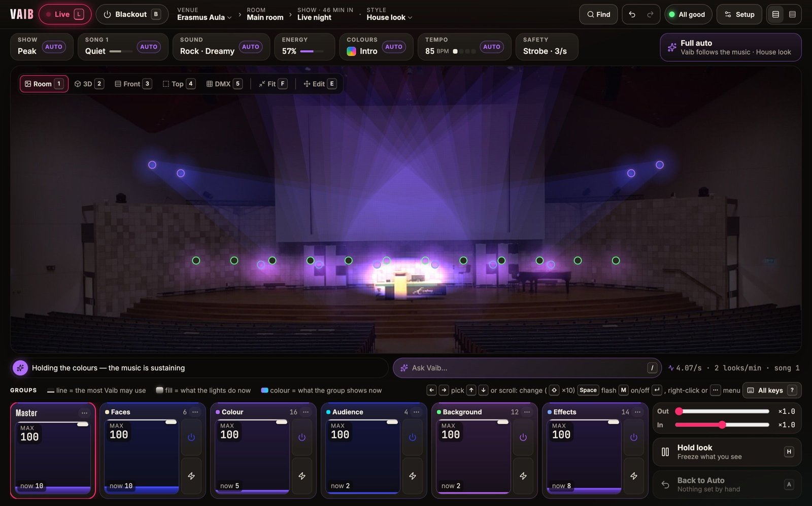Screen dimensions: 812x506
Task: Open the Colour group more menu
Action: pos(306,412)
